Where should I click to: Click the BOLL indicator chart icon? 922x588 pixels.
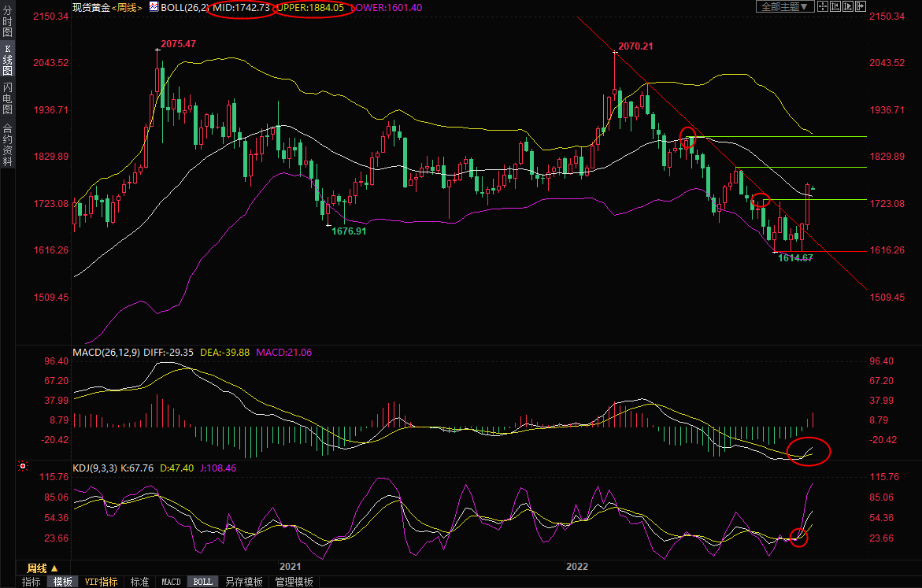154,7
